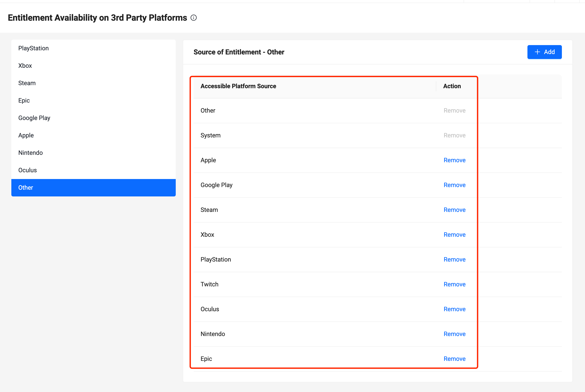Viewport: 585px width, 392px height.
Task: Click the disabled Remove in System row
Action: (x=454, y=135)
